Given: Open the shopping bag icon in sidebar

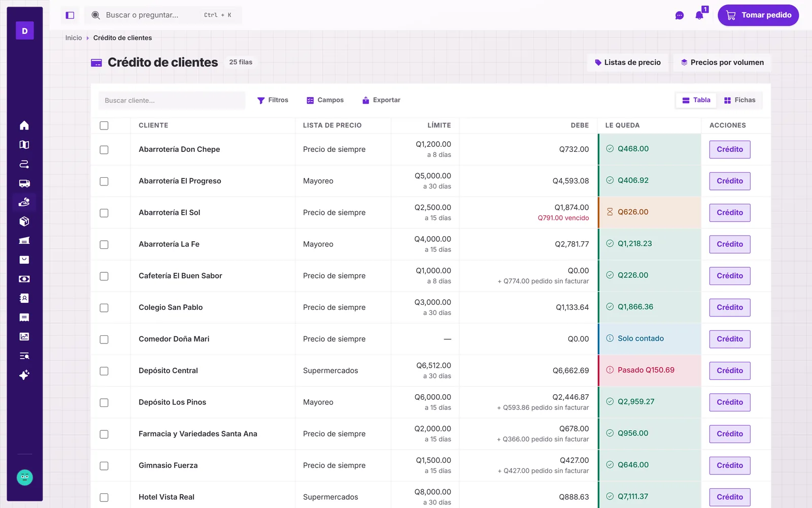Looking at the screenshot, I should 24,260.
